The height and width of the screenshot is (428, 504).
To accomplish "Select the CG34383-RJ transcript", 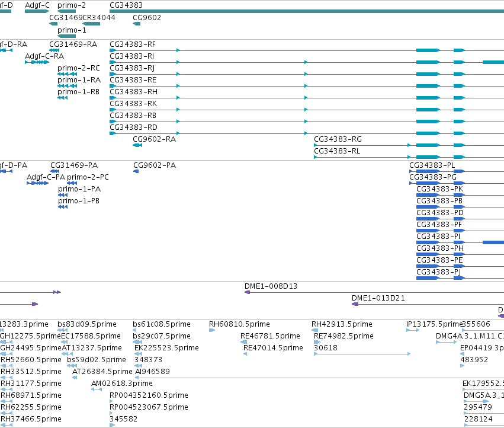I will click(x=307, y=74).
